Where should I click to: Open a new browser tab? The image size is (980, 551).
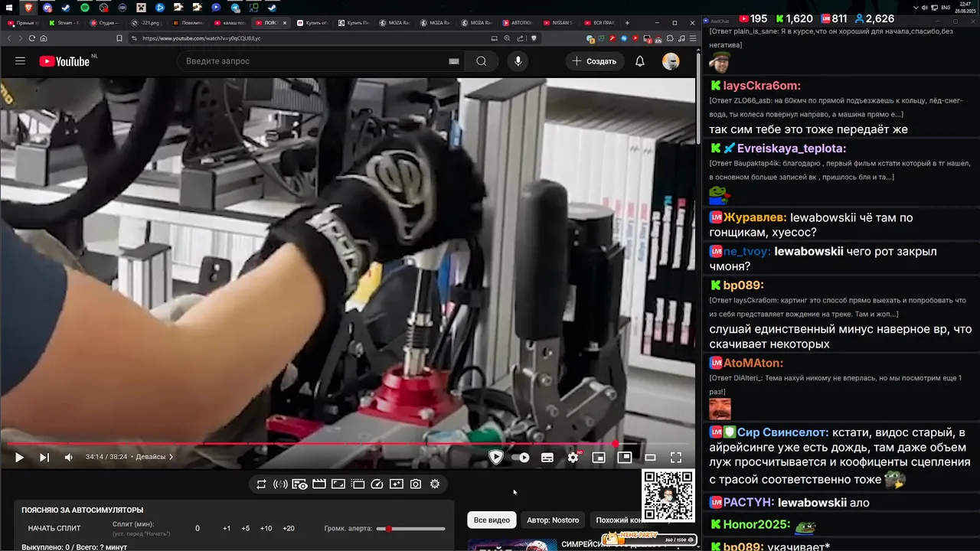coord(627,23)
